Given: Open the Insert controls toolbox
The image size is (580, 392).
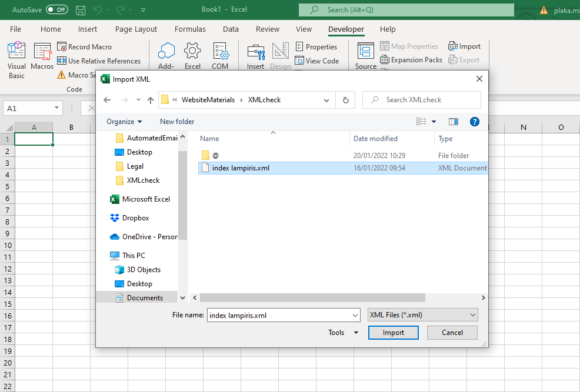Looking at the screenshot, I should (x=256, y=55).
